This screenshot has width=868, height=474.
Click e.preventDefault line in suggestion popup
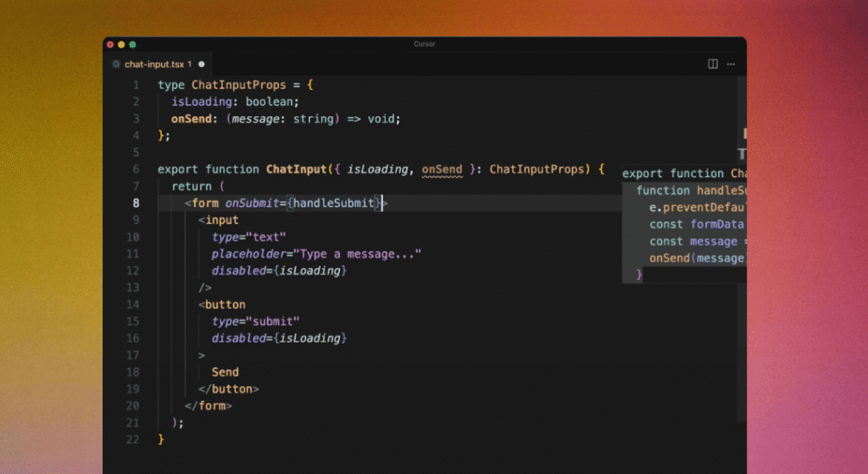click(698, 208)
